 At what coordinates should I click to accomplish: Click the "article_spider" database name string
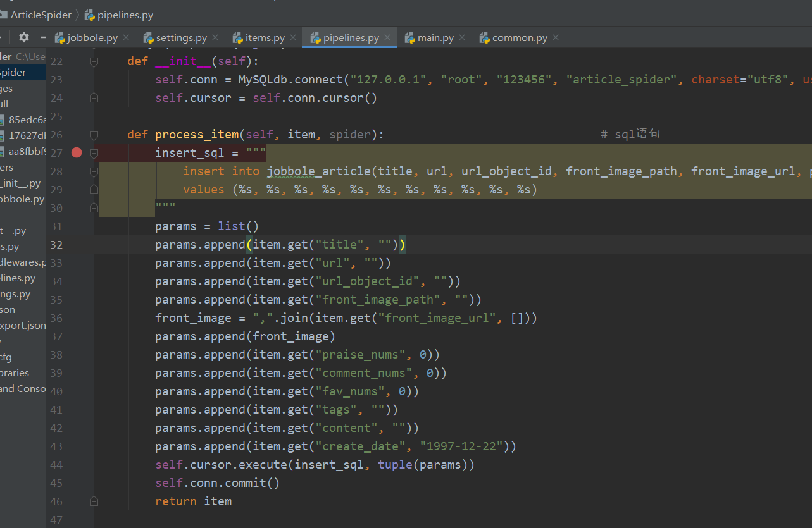tap(621, 80)
